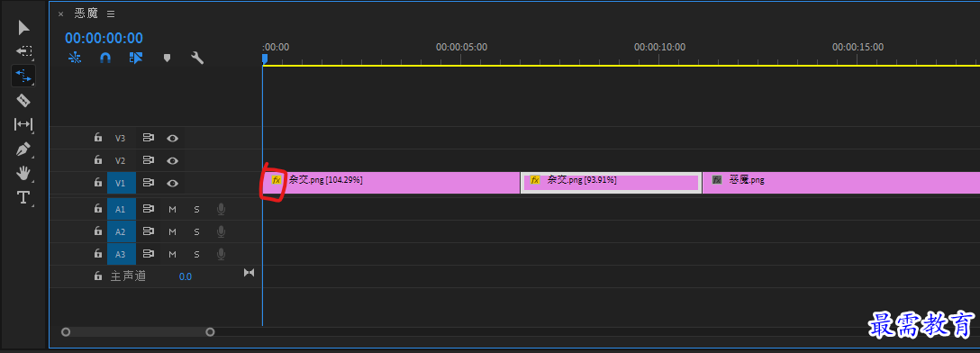Toggle A2 track targeting
Image resolution: width=980 pixels, height=353 pixels.
point(121,231)
